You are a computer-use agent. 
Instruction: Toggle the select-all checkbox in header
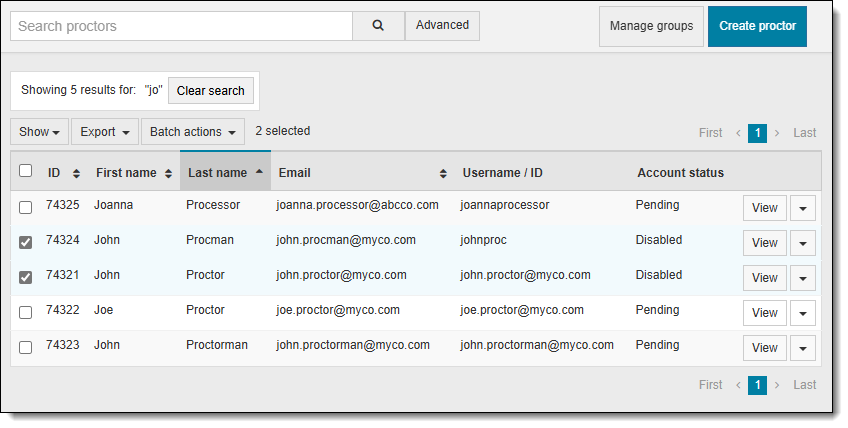(26, 171)
